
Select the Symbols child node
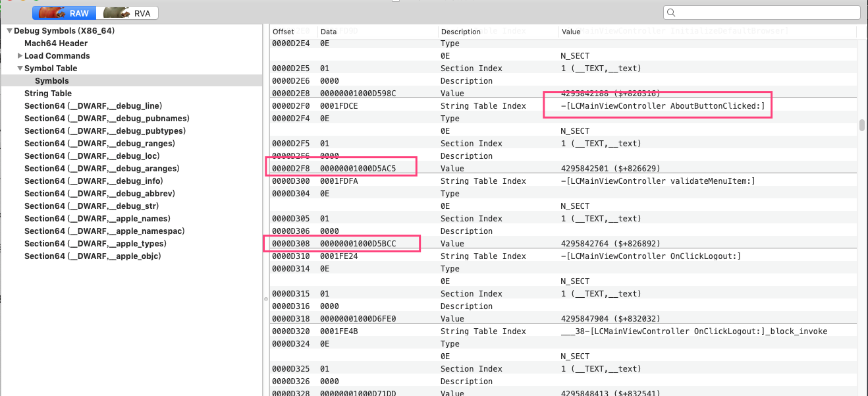(x=52, y=81)
